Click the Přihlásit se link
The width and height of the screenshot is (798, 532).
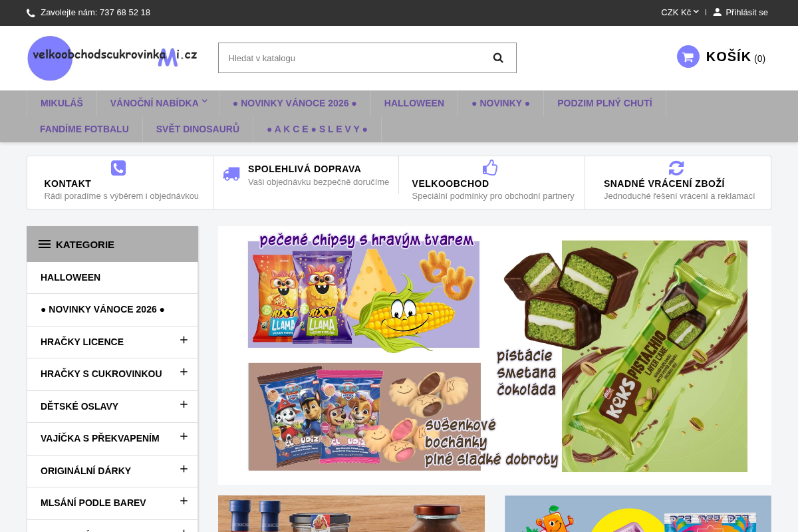coord(746,12)
